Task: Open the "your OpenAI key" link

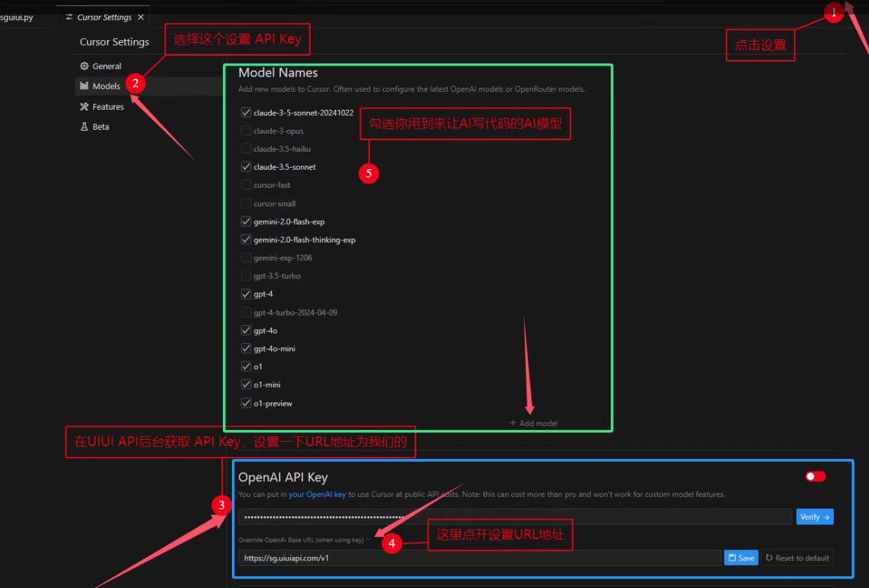Action: [317, 494]
